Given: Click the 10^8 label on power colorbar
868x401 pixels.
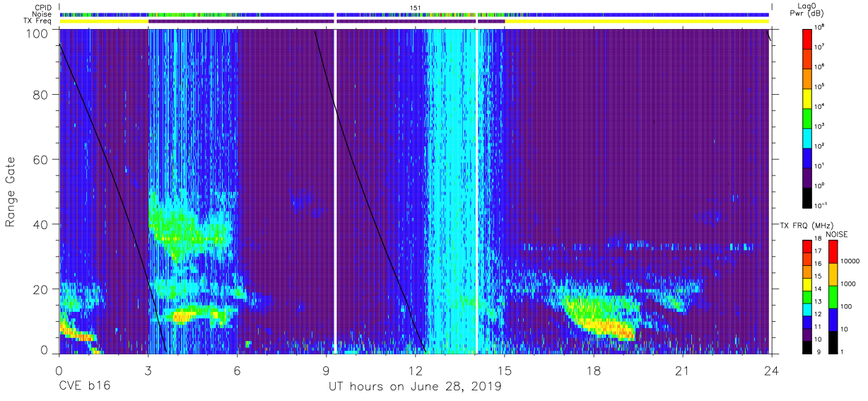Looking at the screenshot, I should pyautogui.click(x=819, y=28).
